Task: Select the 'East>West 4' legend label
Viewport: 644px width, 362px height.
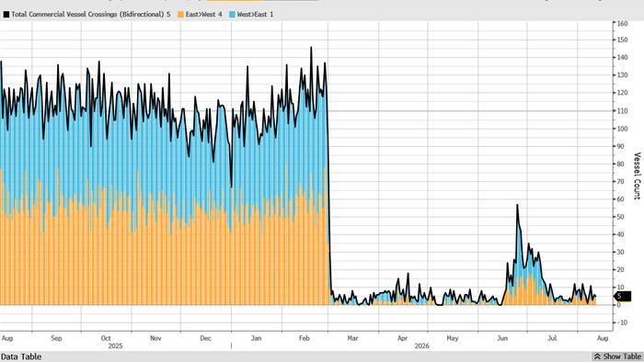Action: pos(203,15)
